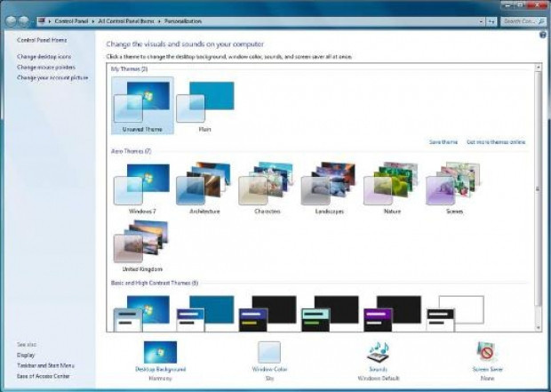Open Change your account picture
Image resolution: width=551 pixels, height=392 pixels.
point(52,77)
